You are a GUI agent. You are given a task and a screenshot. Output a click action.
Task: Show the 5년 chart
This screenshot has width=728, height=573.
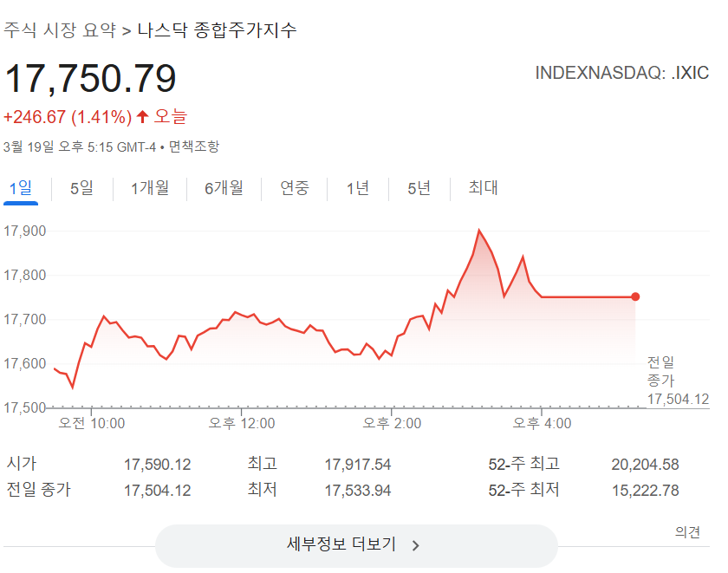point(419,187)
